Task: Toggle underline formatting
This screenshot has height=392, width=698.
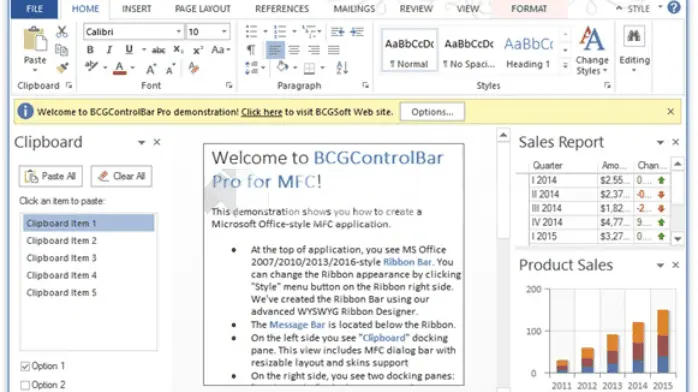Action: point(129,50)
